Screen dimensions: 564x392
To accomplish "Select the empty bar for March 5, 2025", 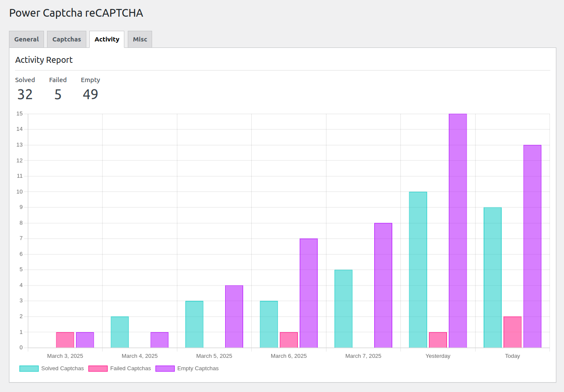I will click(234, 316).
